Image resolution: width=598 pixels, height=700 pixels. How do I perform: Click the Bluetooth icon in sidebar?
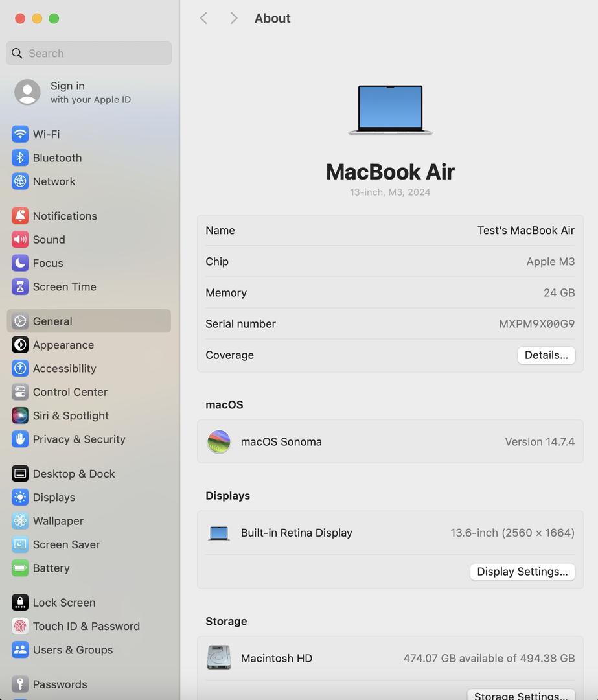point(20,157)
